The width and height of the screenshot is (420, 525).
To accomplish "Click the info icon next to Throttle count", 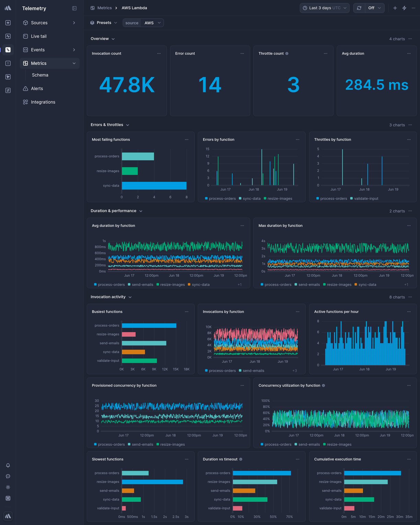I will click(287, 54).
